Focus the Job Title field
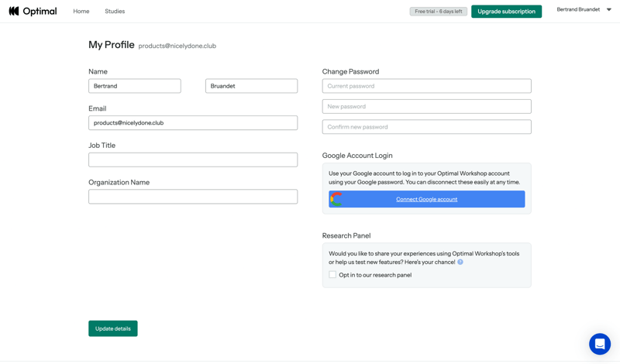 point(193,160)
